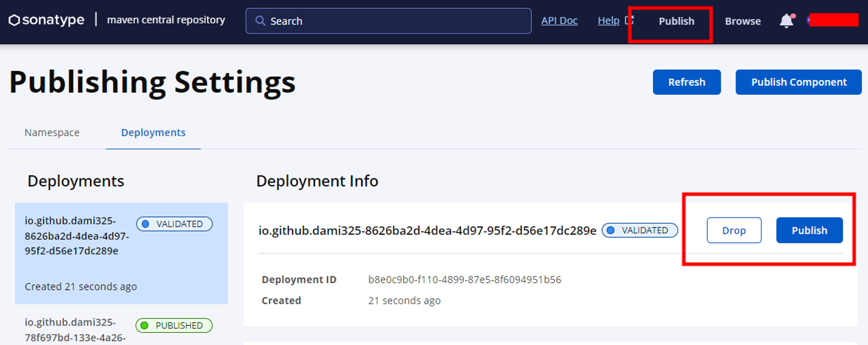Screen dimensions: 868x345
Task: Publish the validated deployment
Action: pyautogui.click(x=809, y=230)
